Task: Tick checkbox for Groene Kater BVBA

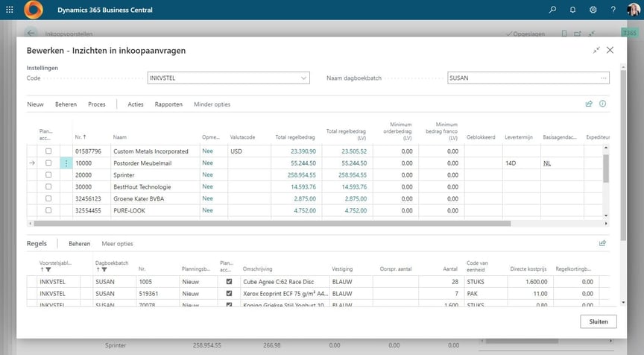Action: (x=48, y=198)
